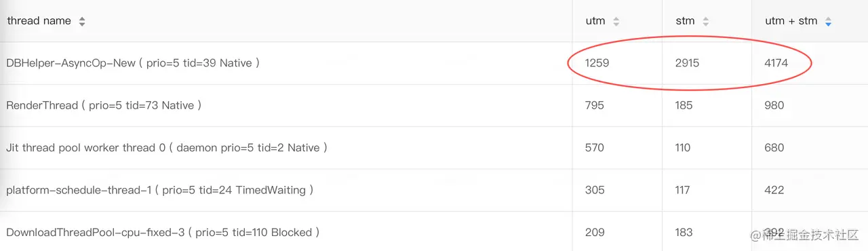Select the utm + stm header label
This screenshot has height=251, width=868.
click(x=791, y=21)
